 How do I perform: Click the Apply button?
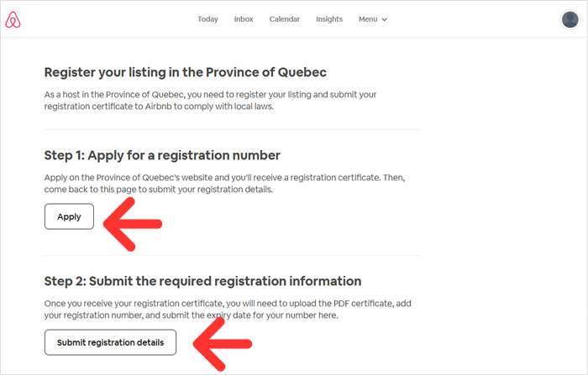[x=69, y=216]
